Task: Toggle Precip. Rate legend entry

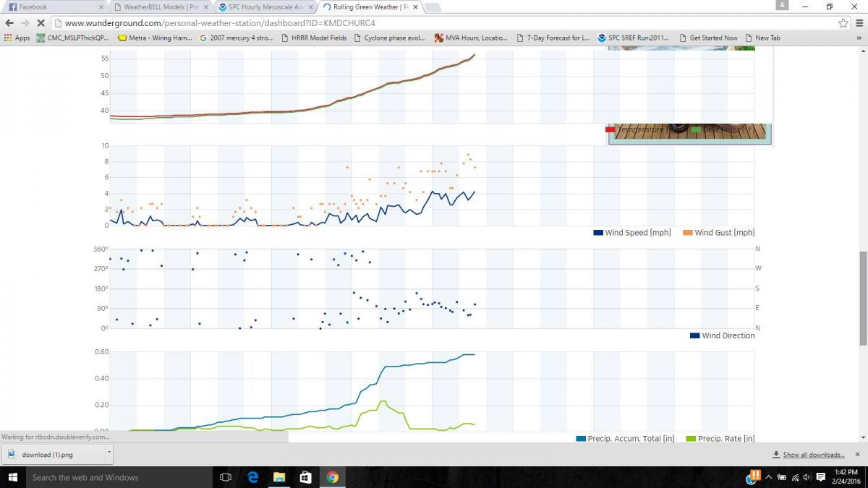Action: click(720, 438)
